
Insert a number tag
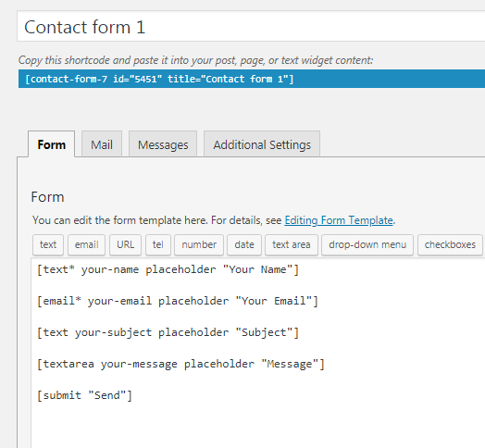199,244
